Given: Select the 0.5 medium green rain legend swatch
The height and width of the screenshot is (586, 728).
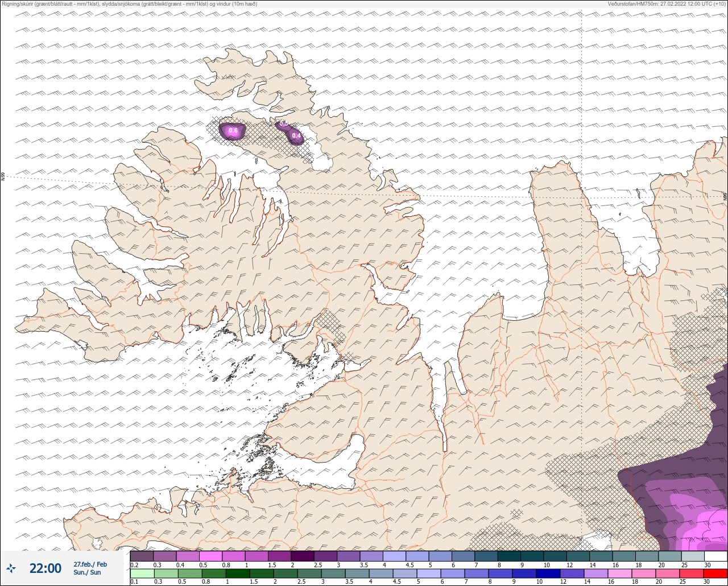Looking at the screenshot, I should pos(189,573).
